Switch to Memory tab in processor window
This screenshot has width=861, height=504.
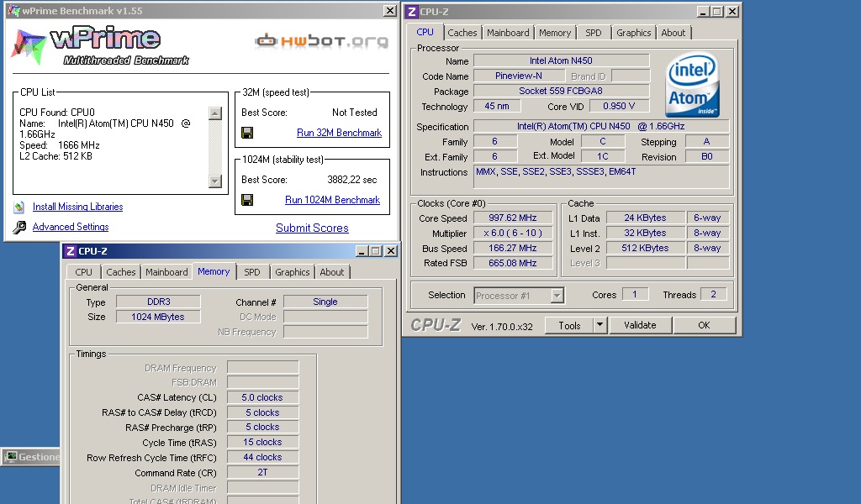(555, 33)
